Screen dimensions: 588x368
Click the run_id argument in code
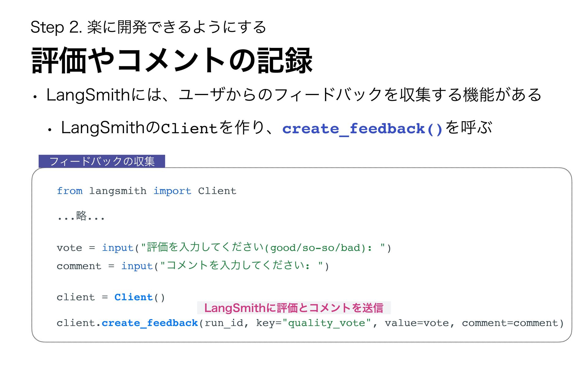[224, 323]
